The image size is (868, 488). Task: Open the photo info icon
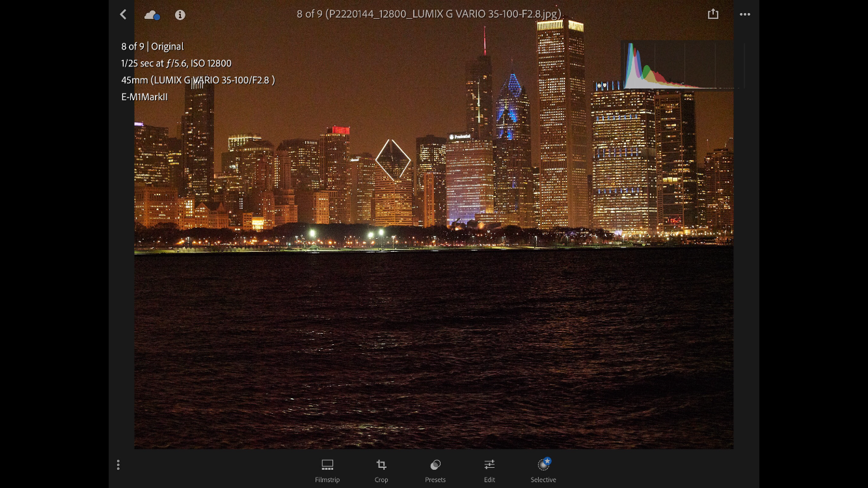point(180,15)
